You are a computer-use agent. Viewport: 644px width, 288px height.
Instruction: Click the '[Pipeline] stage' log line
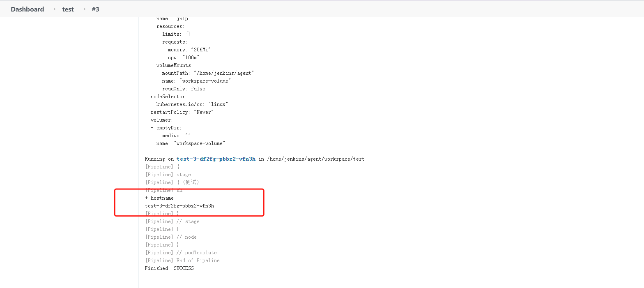[x=168, y=175]
